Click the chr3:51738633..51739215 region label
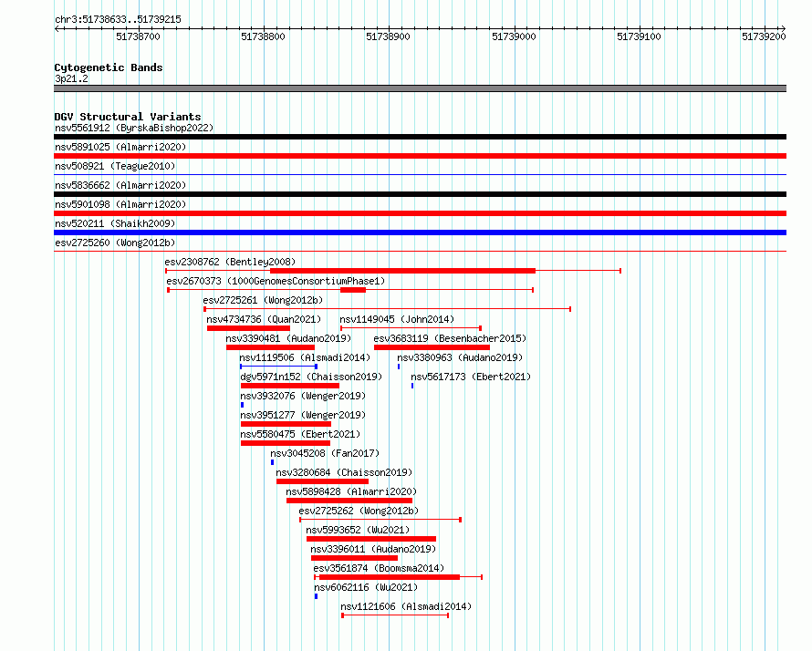 click(x=118, y=20)
